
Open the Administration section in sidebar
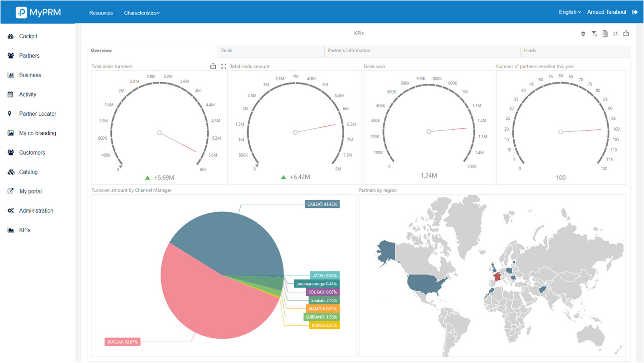[36, 211]
